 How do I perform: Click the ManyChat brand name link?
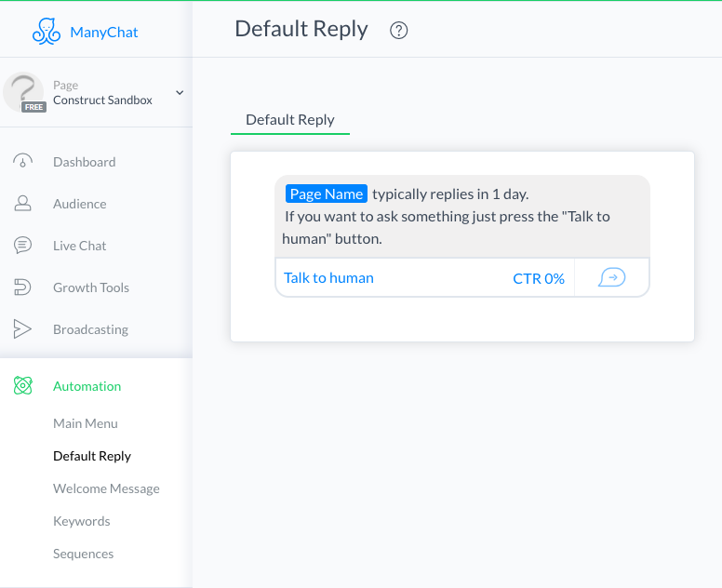coord(104,33)
